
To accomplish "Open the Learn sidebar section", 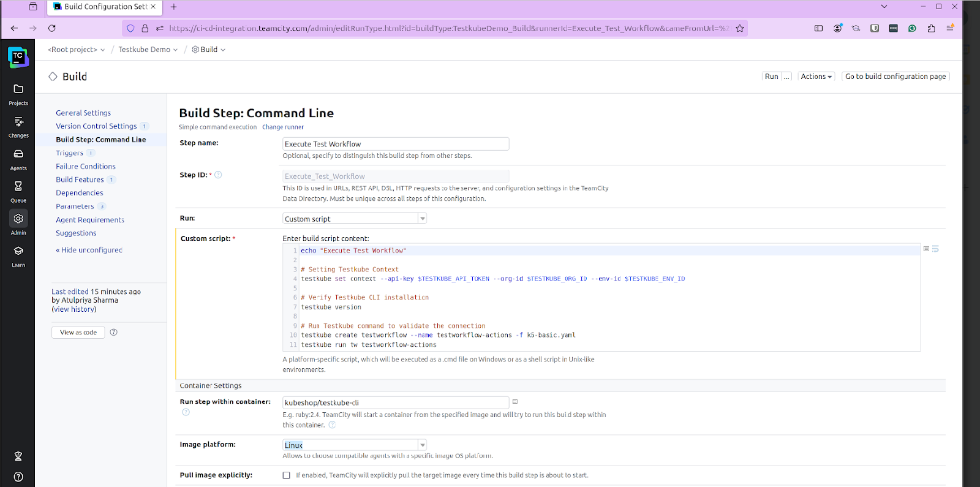I will coord(18,257).
